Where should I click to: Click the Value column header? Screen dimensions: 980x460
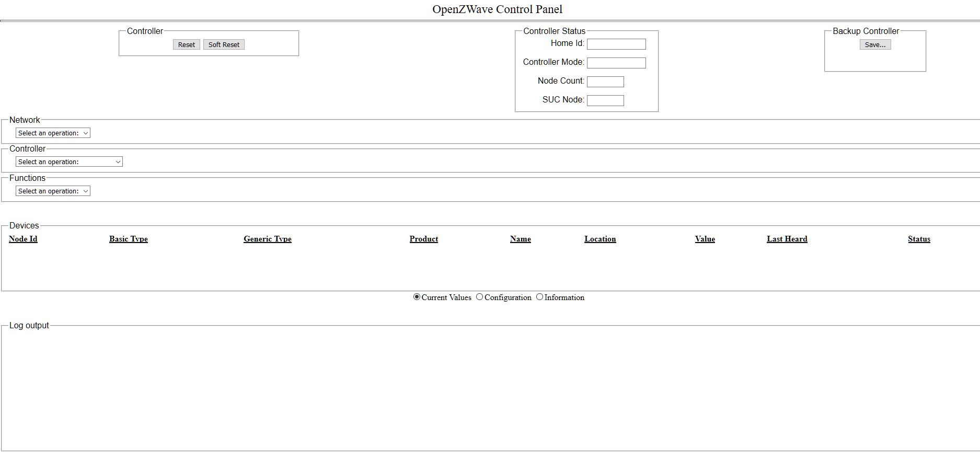pyautogui.click(x=705, y=239)
